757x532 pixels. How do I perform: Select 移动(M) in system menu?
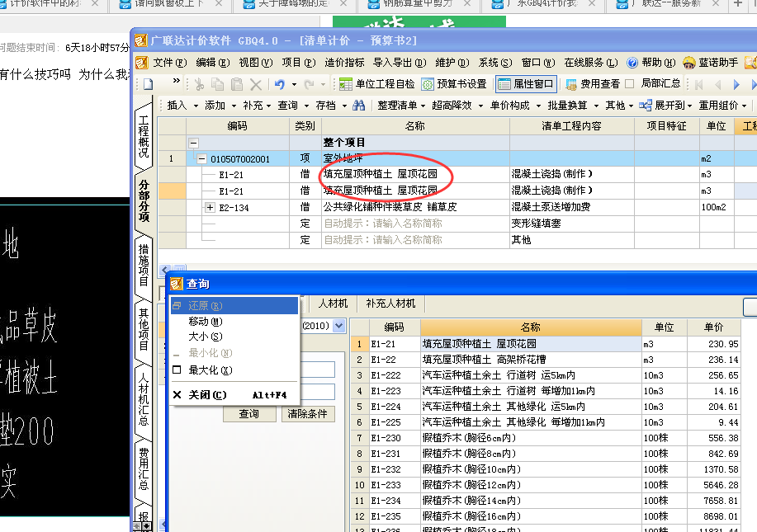pos(235,321)
